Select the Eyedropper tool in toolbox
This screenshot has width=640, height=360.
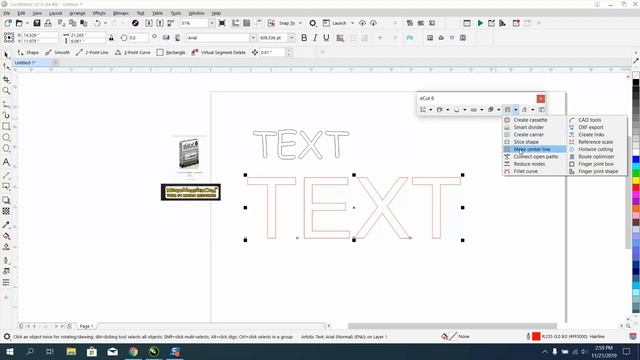point(6,225)
